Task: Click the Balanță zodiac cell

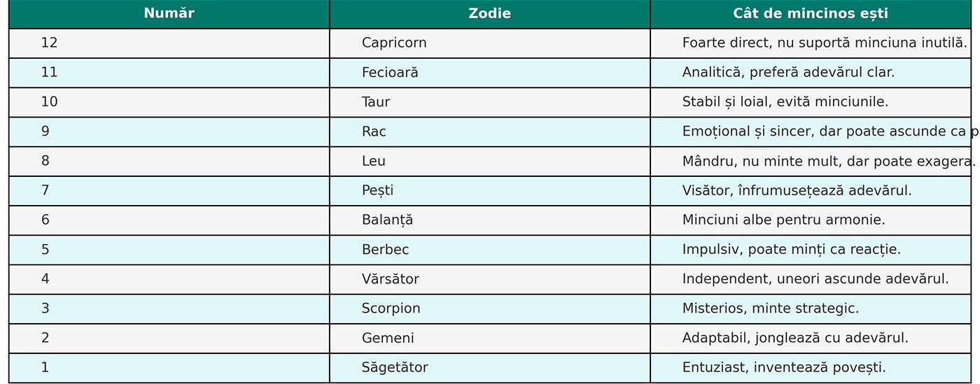Action: pyautogui.click(x=387, y=220)
